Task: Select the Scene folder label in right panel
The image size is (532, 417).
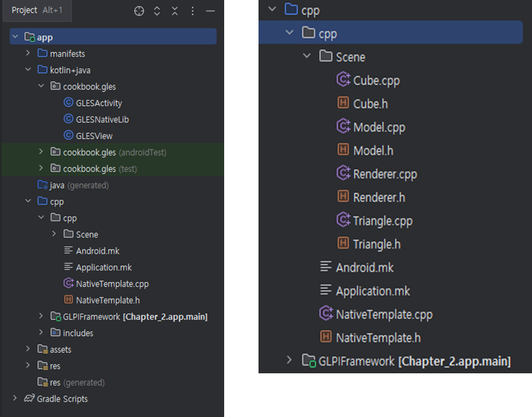Action: [350, 57]
